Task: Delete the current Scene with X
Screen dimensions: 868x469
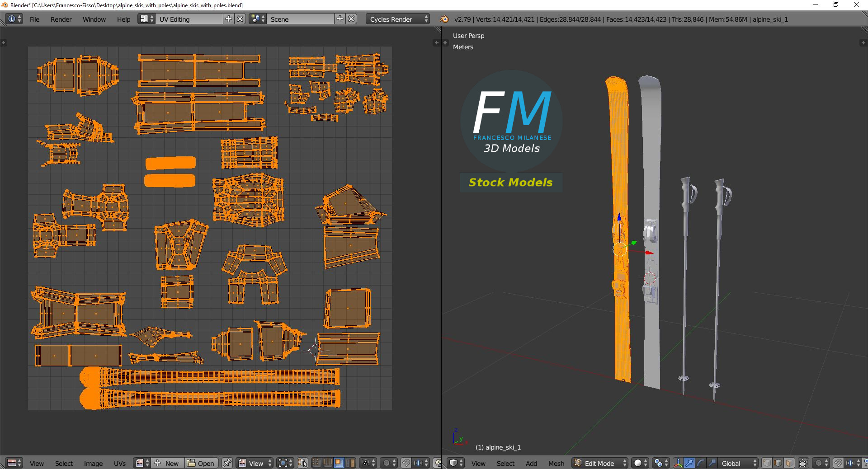Action: point(351,19)
